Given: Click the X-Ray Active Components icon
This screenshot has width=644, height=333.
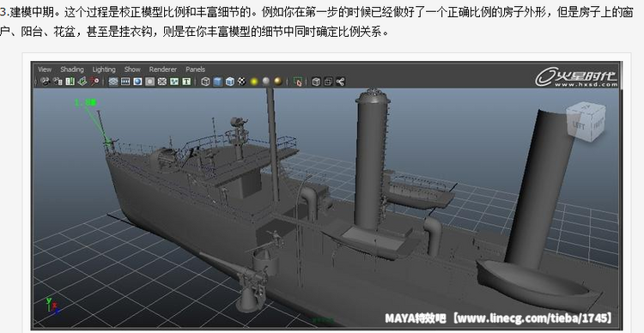Looking at the screenshot, I should tap(328, 82).
